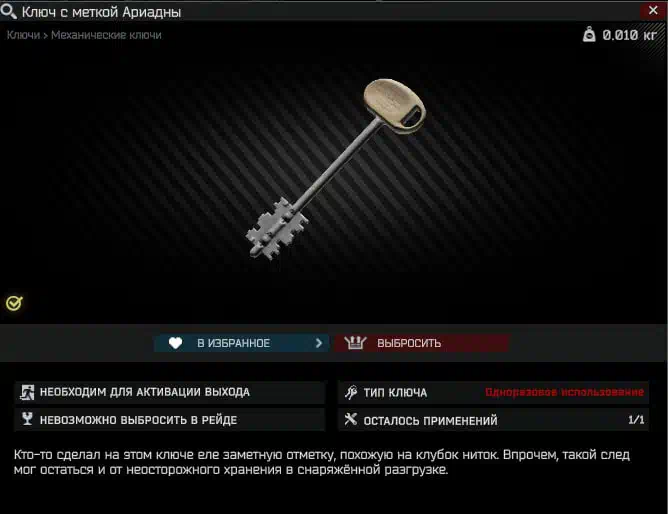The image size is (668, 514).
Task: Click the magnifying glass inspect icon
Action: [9, 11]
